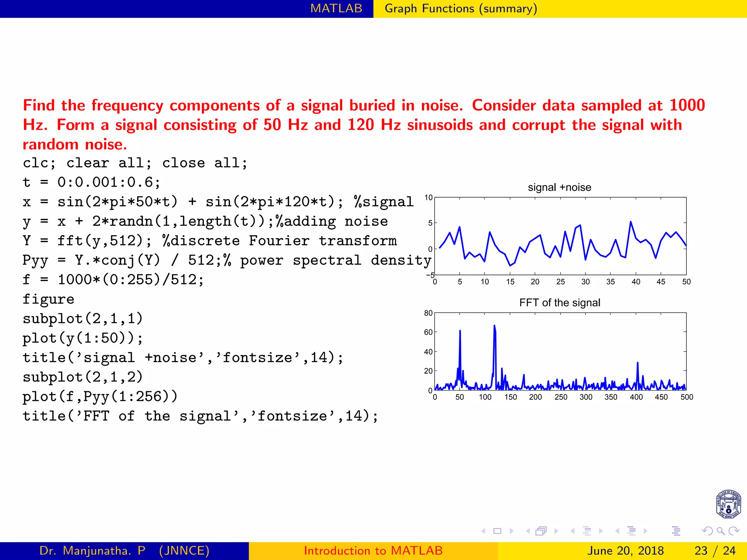The width and height of the screenshot is (747, 560).
Task: Click the slide rectangle navigation icon
Action: click(x=497, y=531)
